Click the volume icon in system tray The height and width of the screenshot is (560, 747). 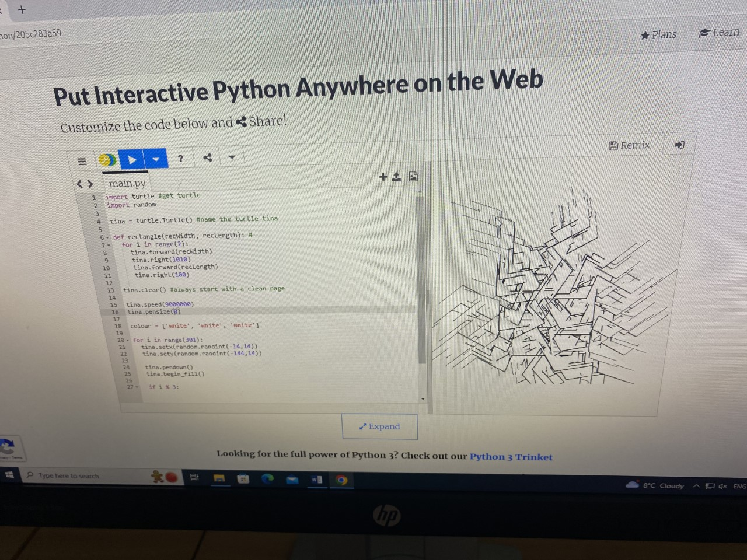coord(722,486)
